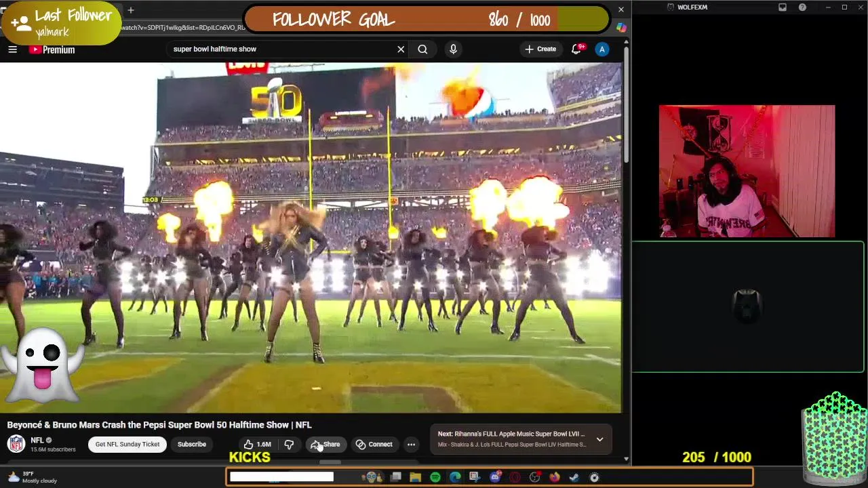Click the halftime show video player
868x488 pixels.
pyautogui.click(x=311, y=237)
